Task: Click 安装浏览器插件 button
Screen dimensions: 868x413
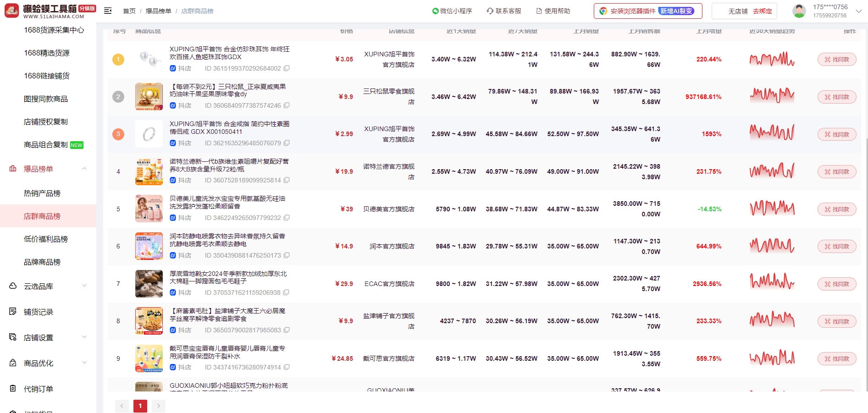Action: 648,11
